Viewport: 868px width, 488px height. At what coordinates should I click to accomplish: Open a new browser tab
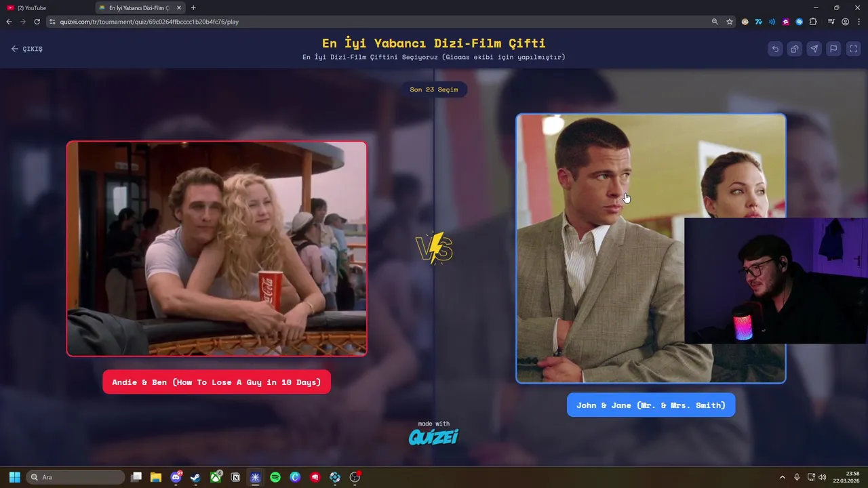[x=193, y=8]
